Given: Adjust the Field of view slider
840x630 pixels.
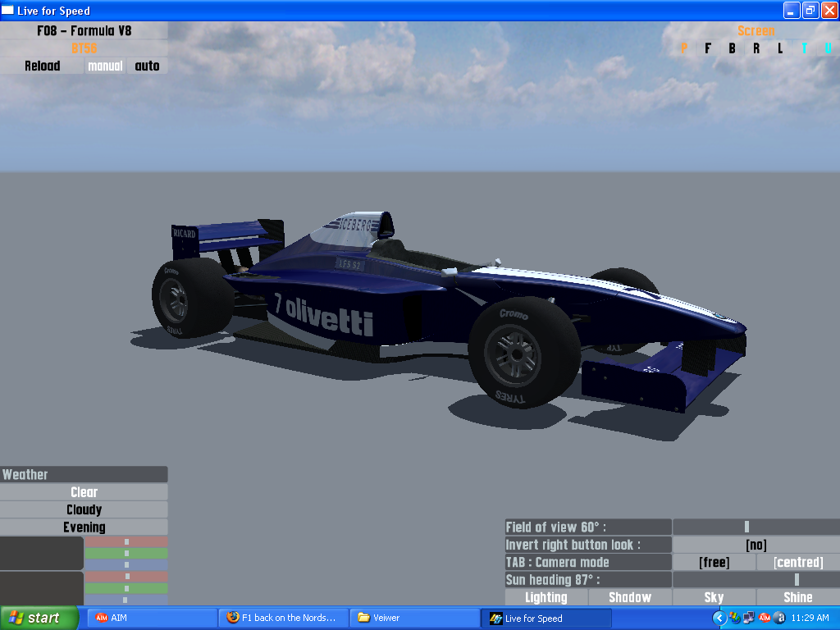Looking at the screenshot, I should pos(756,527).
